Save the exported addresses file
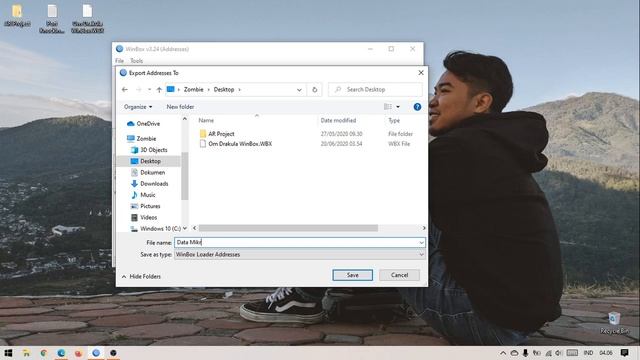The height and width of the screenshot is (360, 640). 353,275
